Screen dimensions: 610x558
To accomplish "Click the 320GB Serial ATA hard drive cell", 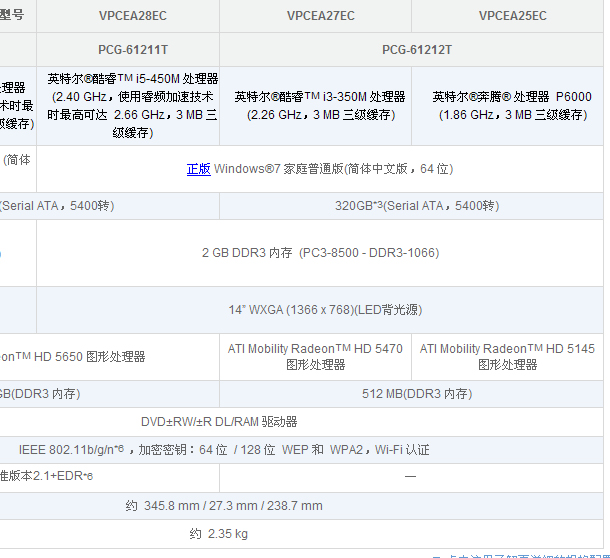I will pyautogui.click(x=412, y=206).
